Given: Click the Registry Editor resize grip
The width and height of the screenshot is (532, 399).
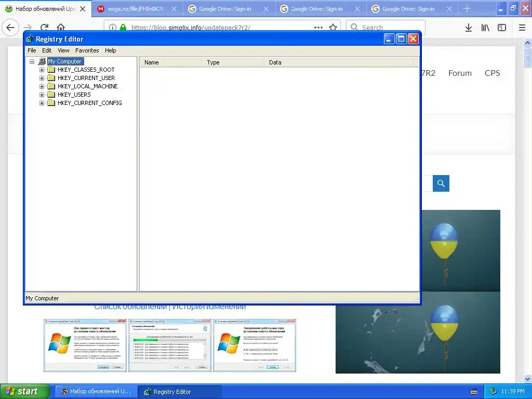Looking at the screenshot, I should tap(417, 300).
